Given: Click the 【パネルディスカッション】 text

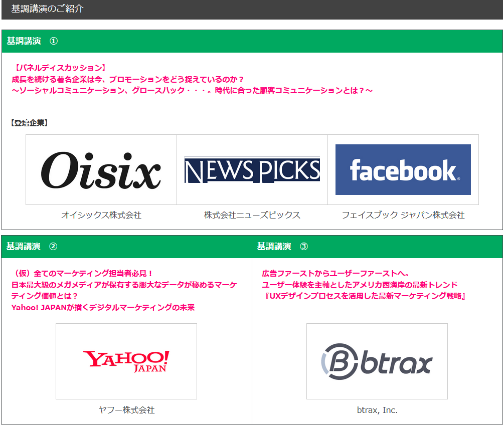Looking at the screenshot, I should (60, 68).
